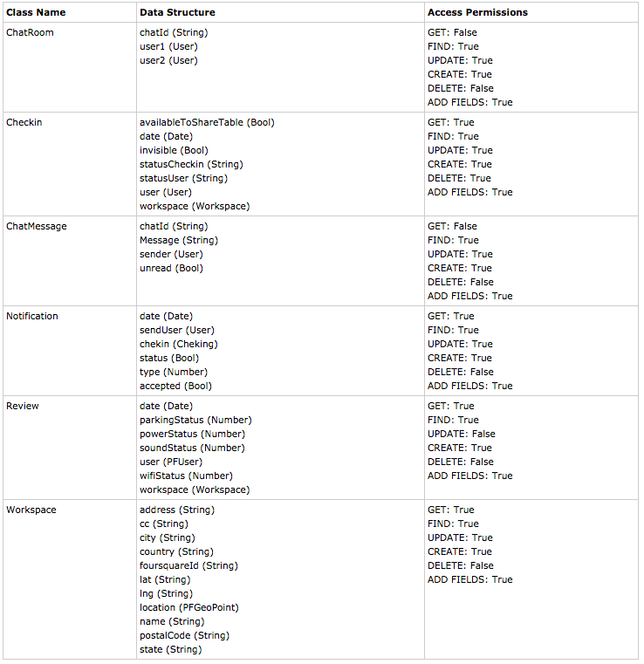Click the Notification class name

pyautogui.click(x=32, y=316)
